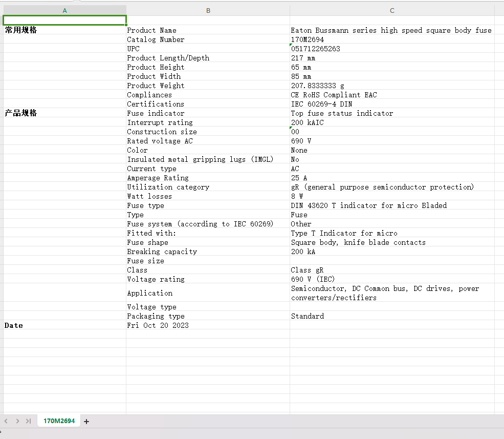
Task: Select the Product Length/Depth cell
Action: pyautogui.click(x=208, y=57)
